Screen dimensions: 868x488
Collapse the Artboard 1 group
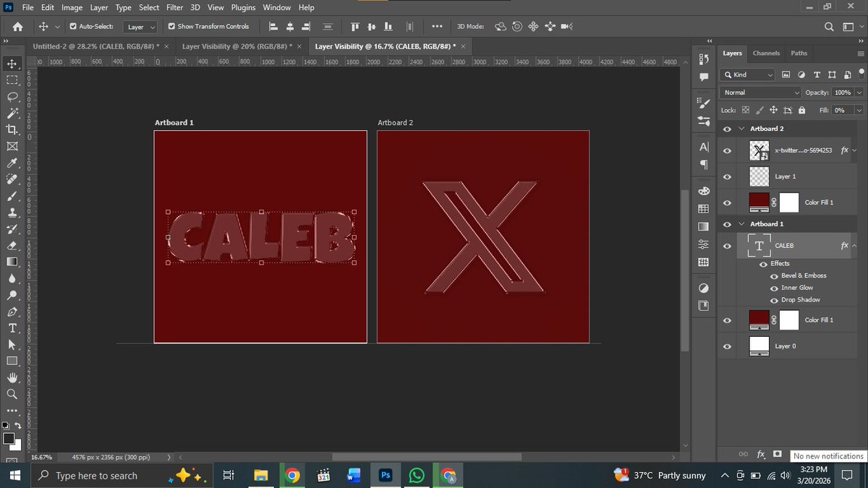[741, 224]
